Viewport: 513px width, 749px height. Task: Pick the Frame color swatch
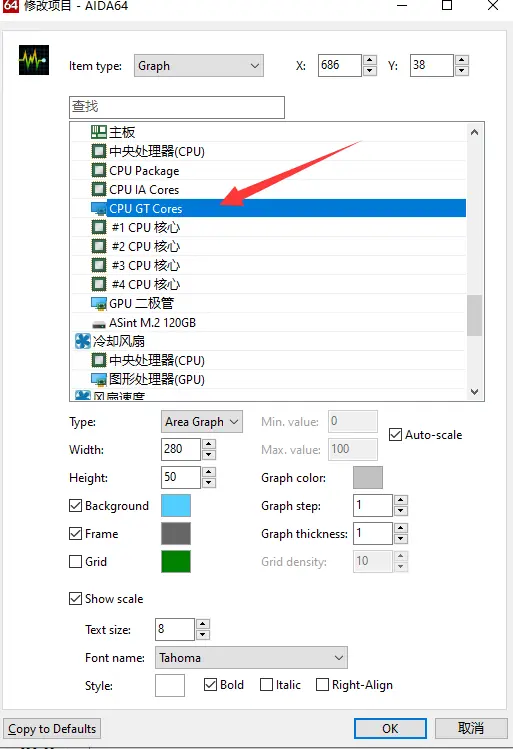[x=176, y=534]
